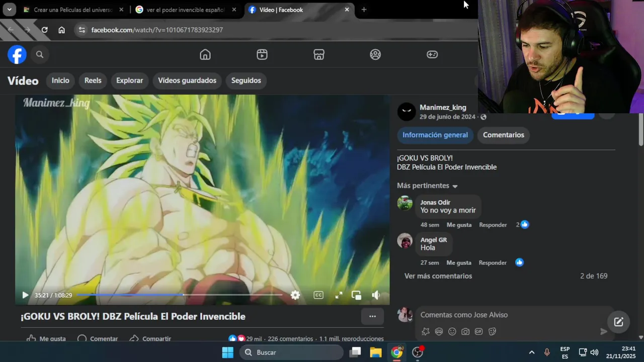Open the 23:41 clock and date
Image resolution: width=644 pixels, height=362 pixels.
pos(621,352)
